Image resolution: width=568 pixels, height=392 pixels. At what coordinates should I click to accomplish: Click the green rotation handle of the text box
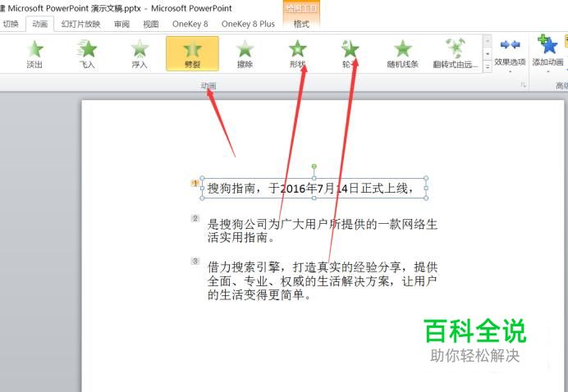click(x=314, y=166)
